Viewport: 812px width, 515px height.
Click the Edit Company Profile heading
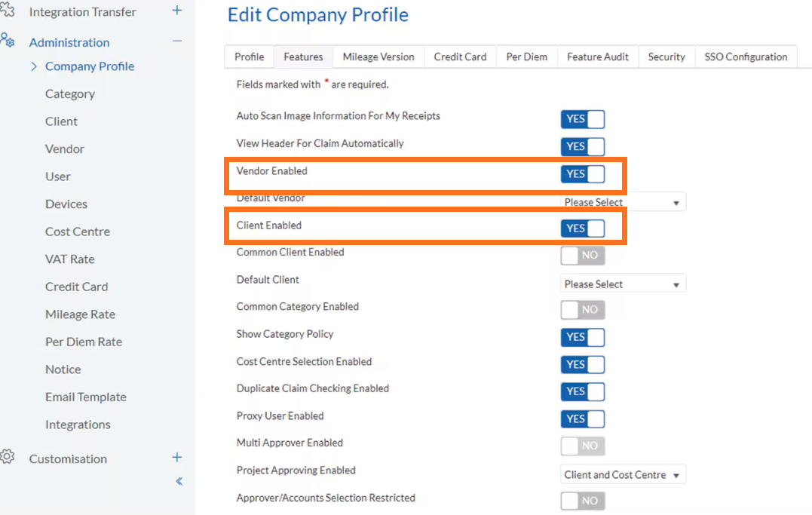tap(318, 15)
